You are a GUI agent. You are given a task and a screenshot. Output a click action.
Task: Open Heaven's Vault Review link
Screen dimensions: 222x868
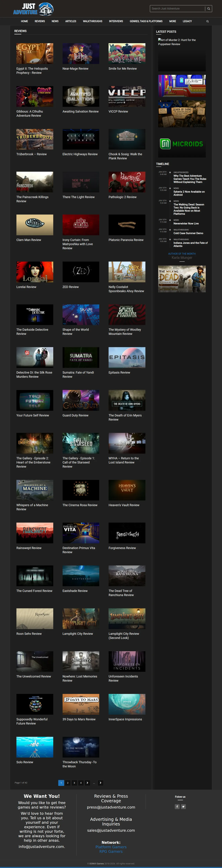[124, 505]
